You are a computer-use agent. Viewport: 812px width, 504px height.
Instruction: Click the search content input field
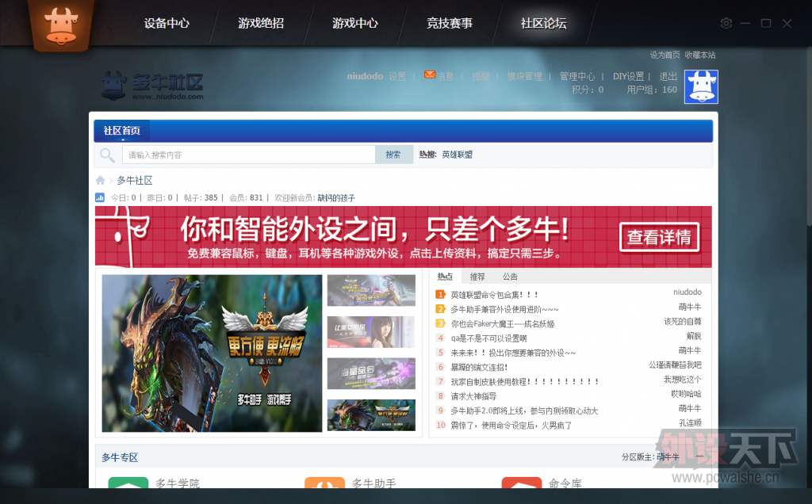248,155
